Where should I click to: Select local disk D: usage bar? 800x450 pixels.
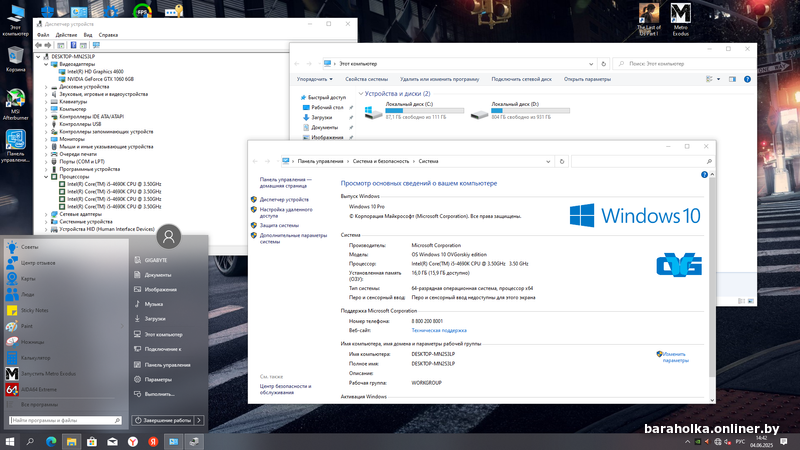pos(530,110)
